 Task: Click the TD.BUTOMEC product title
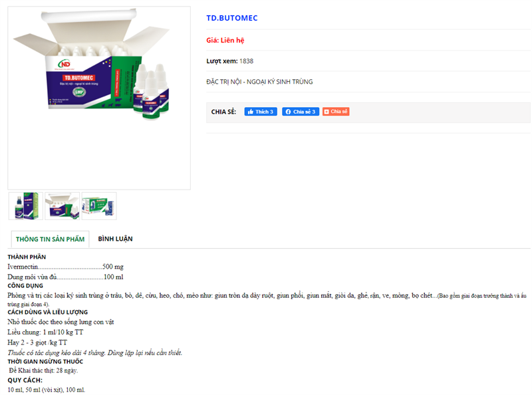click(x=231, y=18)
